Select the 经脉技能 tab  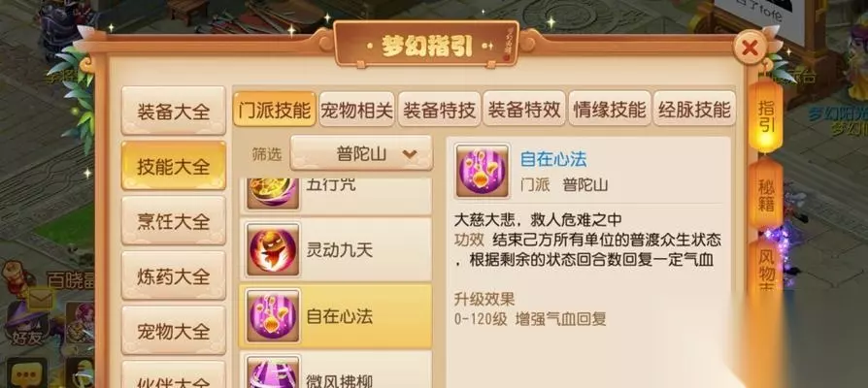(x=694, y=110)
